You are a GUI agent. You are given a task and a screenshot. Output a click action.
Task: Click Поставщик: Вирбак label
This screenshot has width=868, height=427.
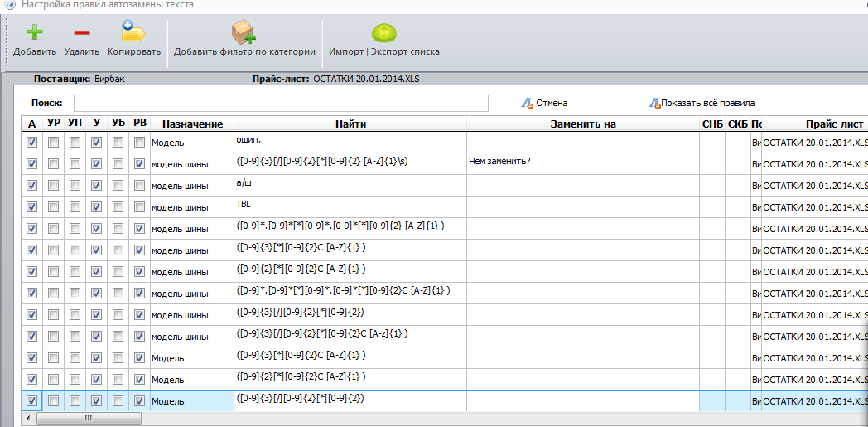pos(80,80)
